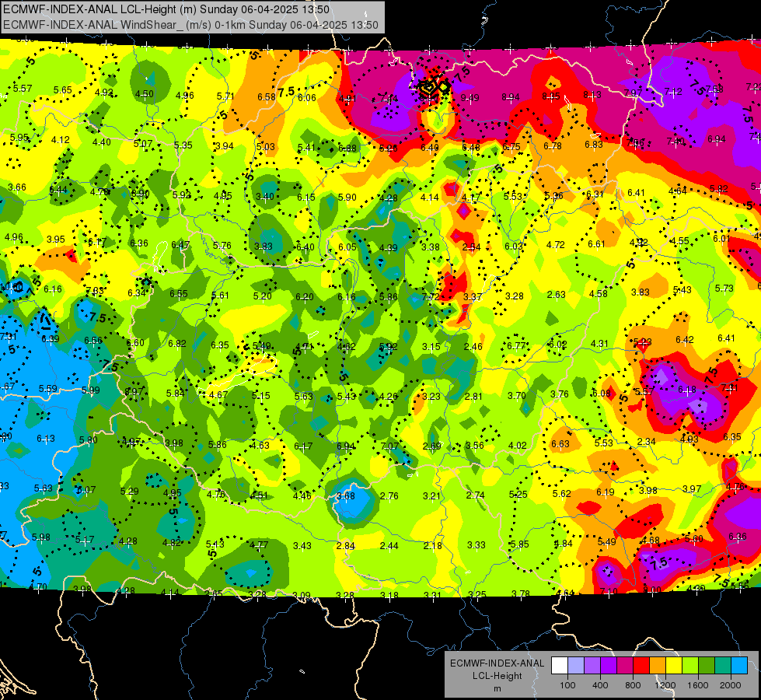
Task: Click the wind shear value "2.18"
Action: (432, 545)
